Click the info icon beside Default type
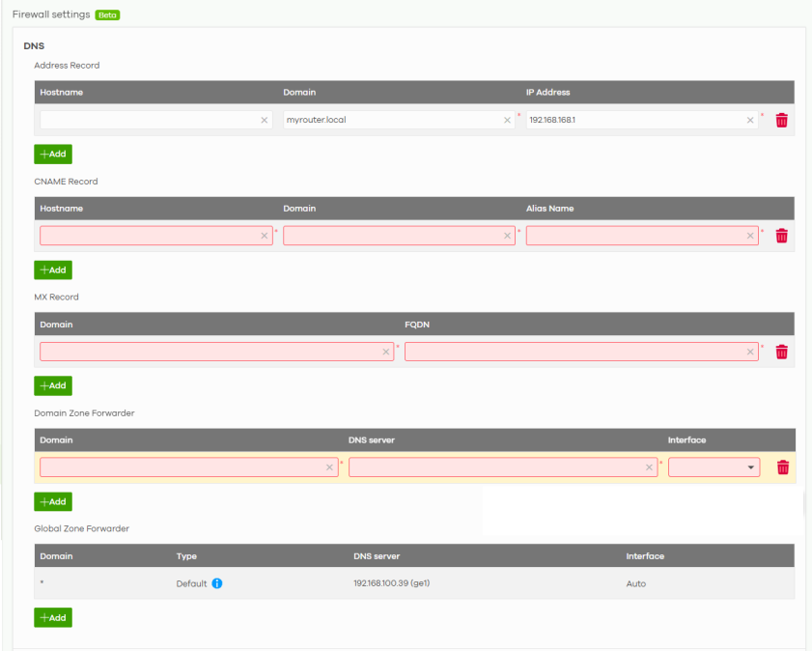This screenshot has height=651, width=812. pyautogui.click(x=217, y=583)
